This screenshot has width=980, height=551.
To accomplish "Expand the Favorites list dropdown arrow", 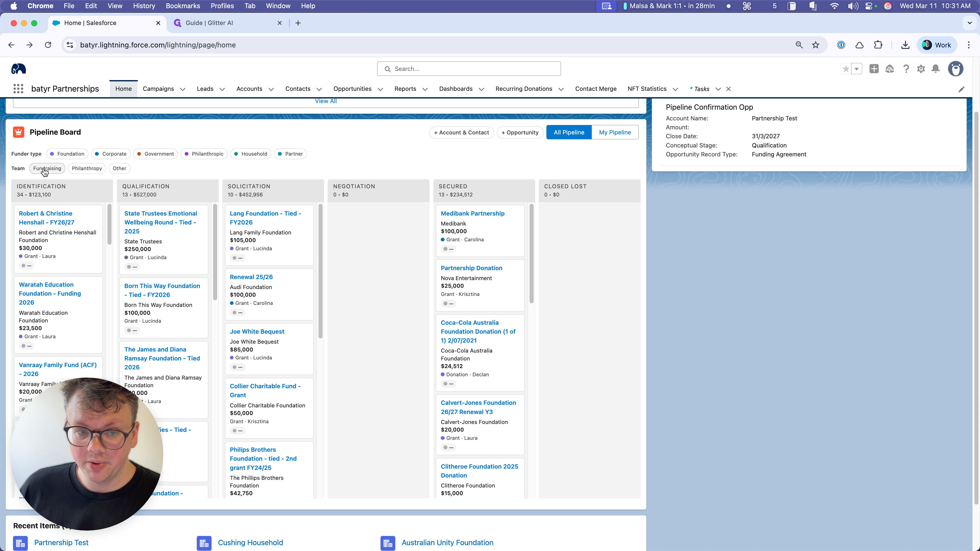I will (x=857, y=69).
